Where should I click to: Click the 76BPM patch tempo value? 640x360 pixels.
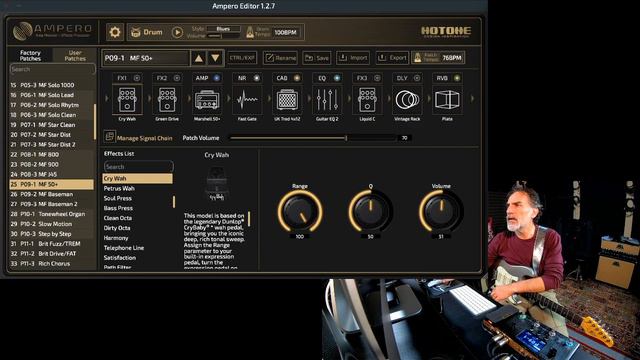click(452, 58)
